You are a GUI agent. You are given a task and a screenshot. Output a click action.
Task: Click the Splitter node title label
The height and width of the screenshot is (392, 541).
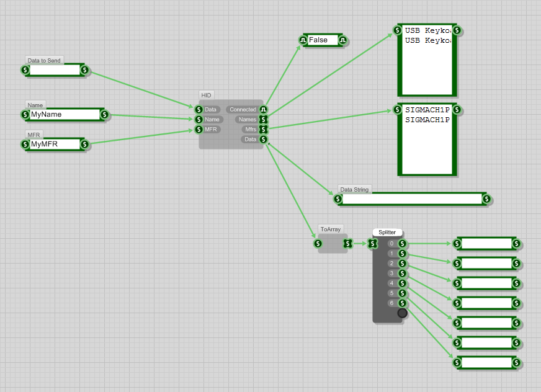(387, 232)
